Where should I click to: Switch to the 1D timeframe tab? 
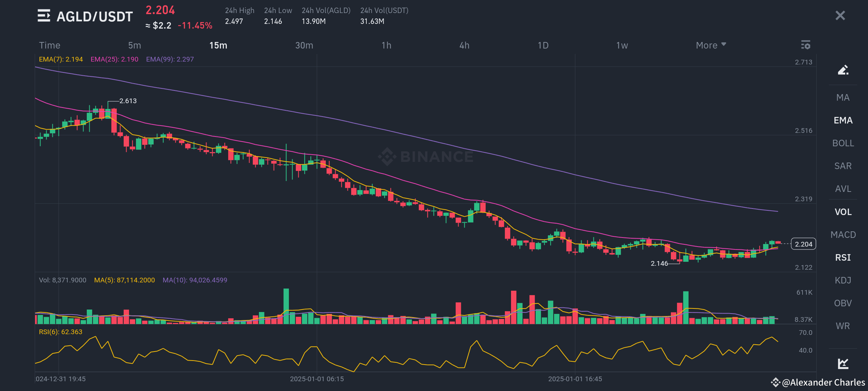[543, 45]
